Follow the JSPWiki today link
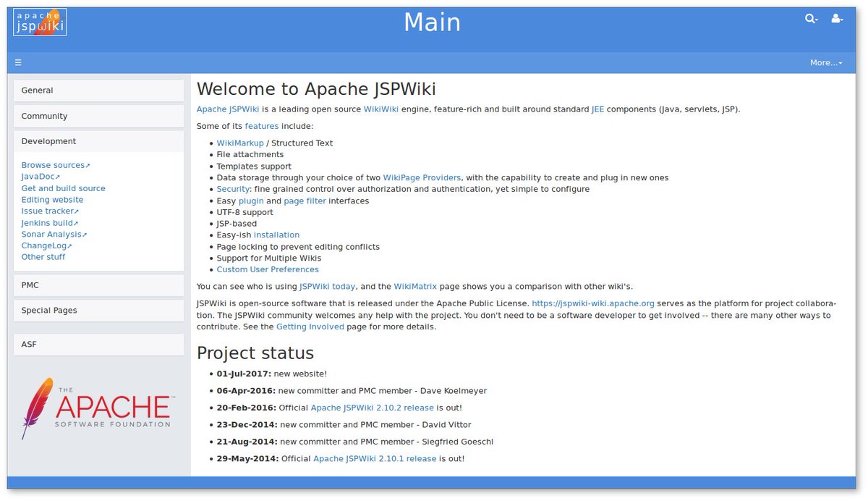 328,287
